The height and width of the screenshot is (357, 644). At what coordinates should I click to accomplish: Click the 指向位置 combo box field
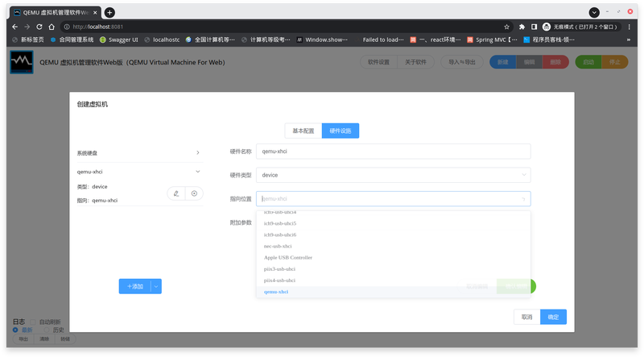click(393, 199)
